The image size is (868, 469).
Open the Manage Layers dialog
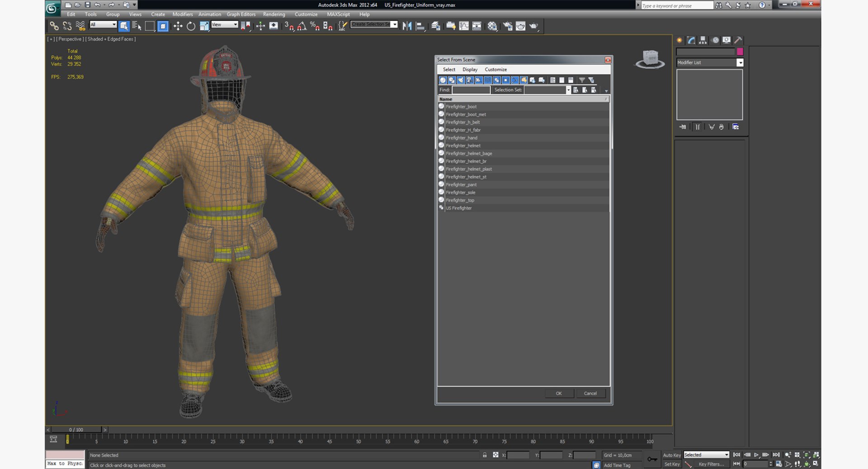(436, 26)
